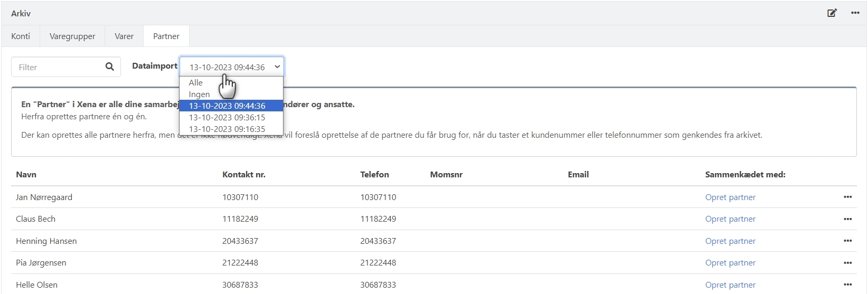Switch to the Konti tab
The height and width of the screenshot is (294, 868).
click(21, 36)
